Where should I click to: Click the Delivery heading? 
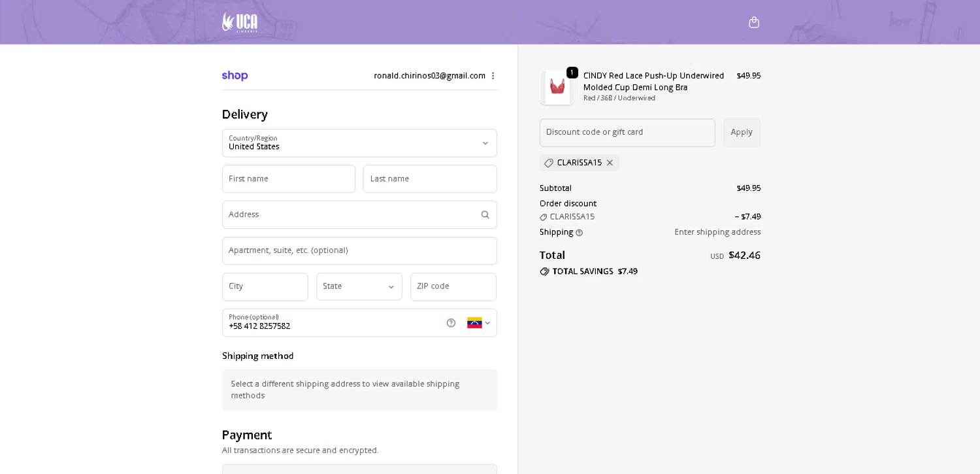click(x=245, y=114)
